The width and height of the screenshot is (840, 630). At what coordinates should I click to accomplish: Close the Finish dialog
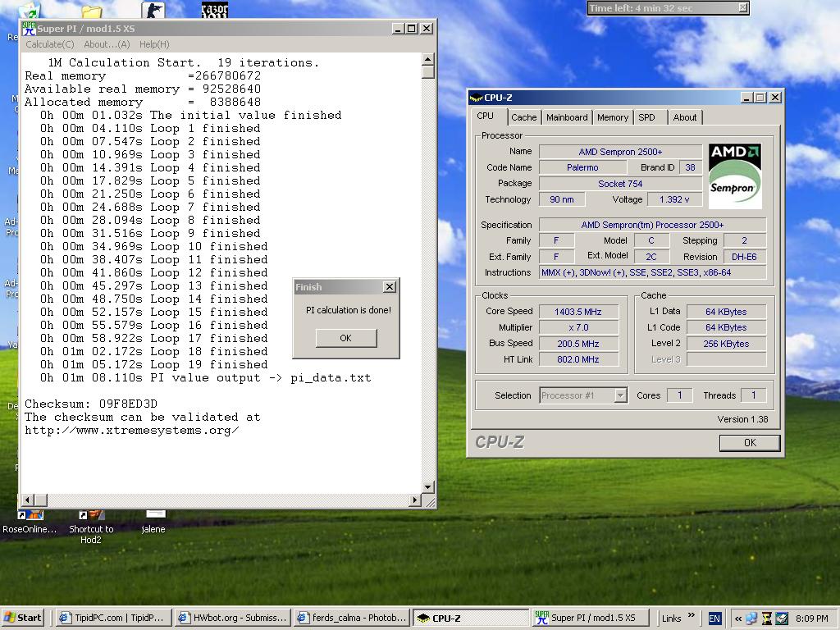(x=390, y=286)
